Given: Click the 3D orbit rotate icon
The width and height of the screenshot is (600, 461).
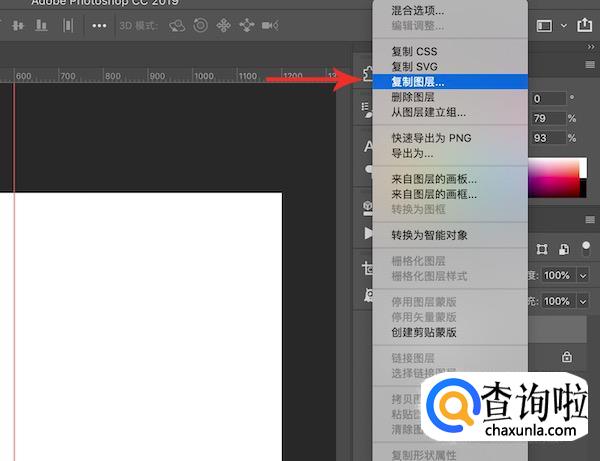Looking at the screenshot, I should pyautogui.click(x=176, y=26).
